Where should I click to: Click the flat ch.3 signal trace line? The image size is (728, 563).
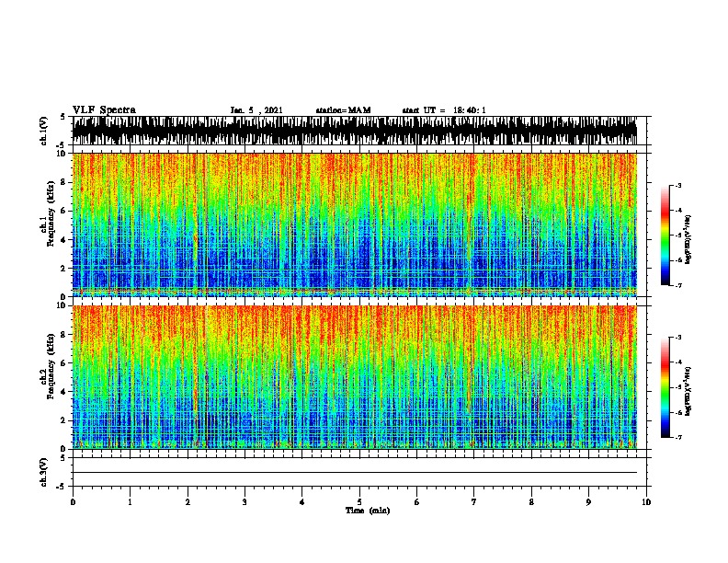click(x=355, y=473)
